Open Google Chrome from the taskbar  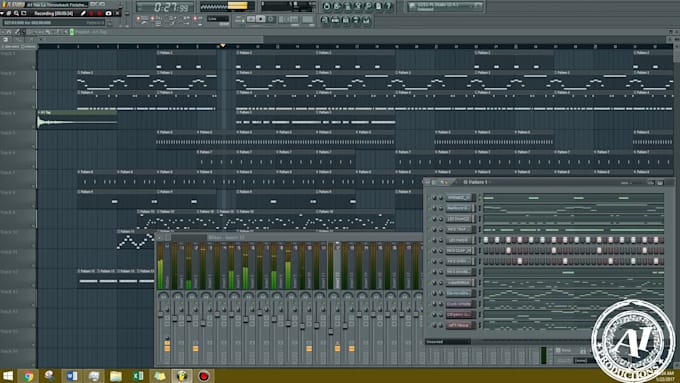[29, 376]
